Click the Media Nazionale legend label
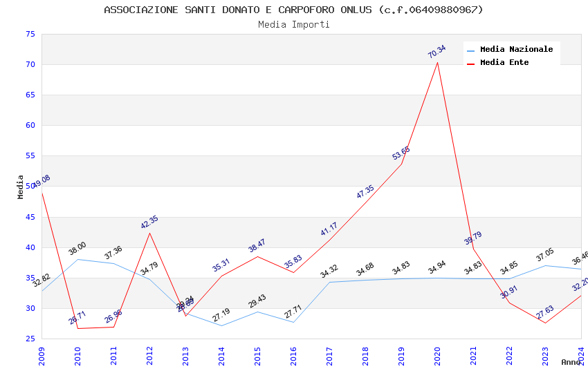The image size is (588, 380). coord(516,49)
